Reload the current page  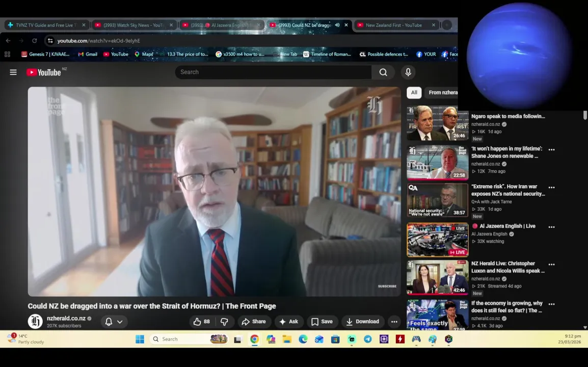[35, 41]
